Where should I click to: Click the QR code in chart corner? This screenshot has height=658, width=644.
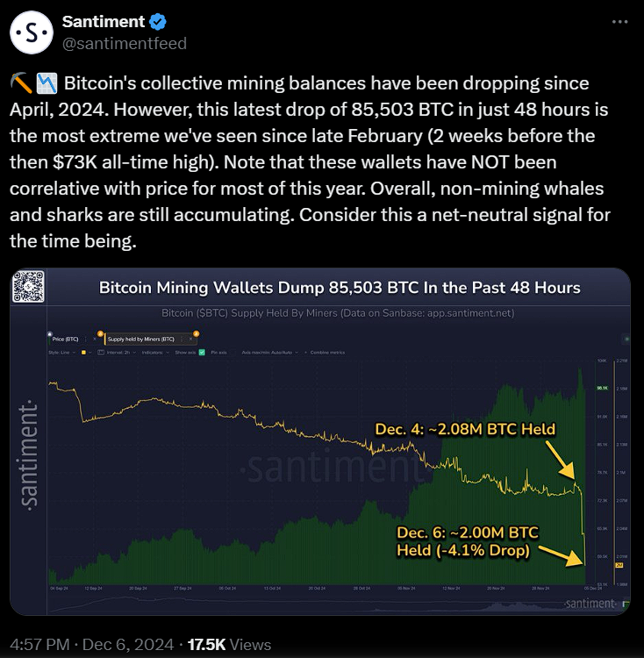click(29, 287)
